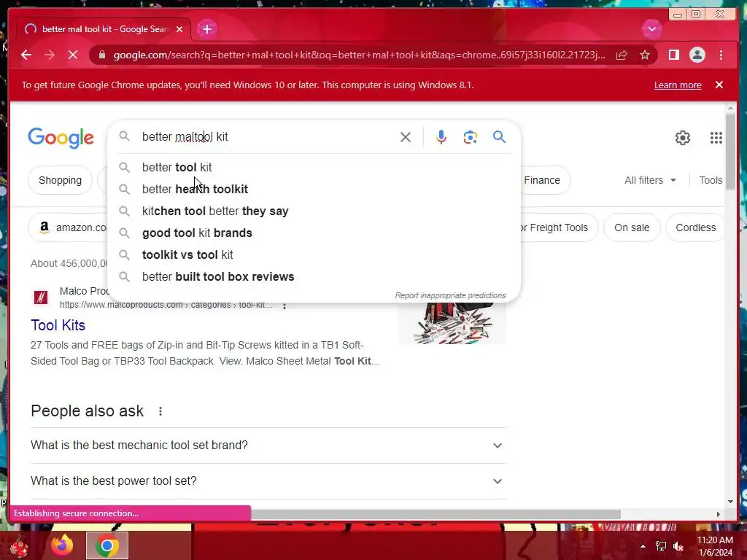
Task: Switch to the Finance filter
Action: pos(546,180)
